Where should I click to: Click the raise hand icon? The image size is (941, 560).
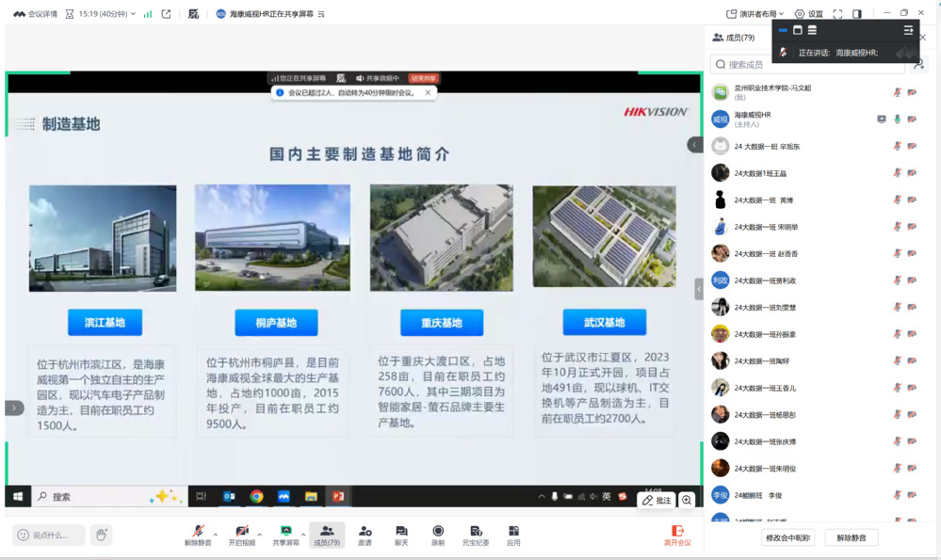[x=102, y=535]
